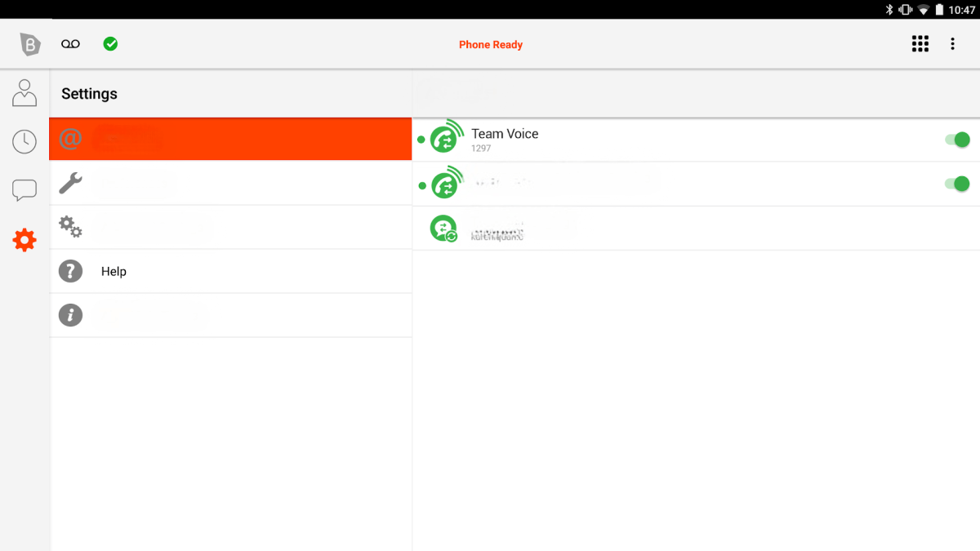The image size is (980, 551).
Task: Check the green registration status checkmark
Action: tap(111, 43)
